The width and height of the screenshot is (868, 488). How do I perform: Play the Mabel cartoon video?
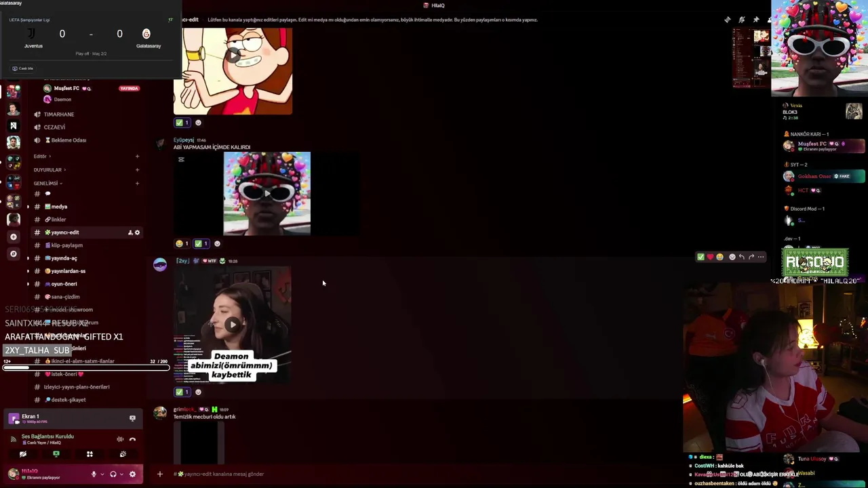[x=233, y=56]
